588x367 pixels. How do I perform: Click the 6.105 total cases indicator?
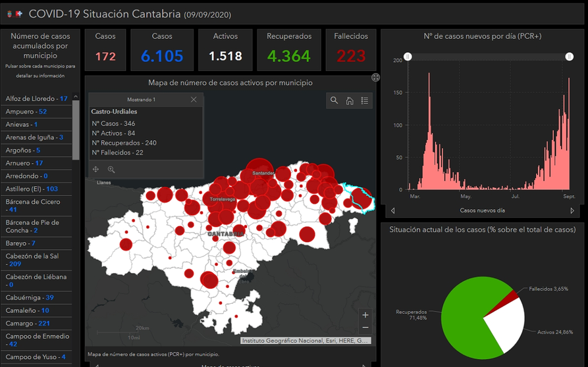162,50
